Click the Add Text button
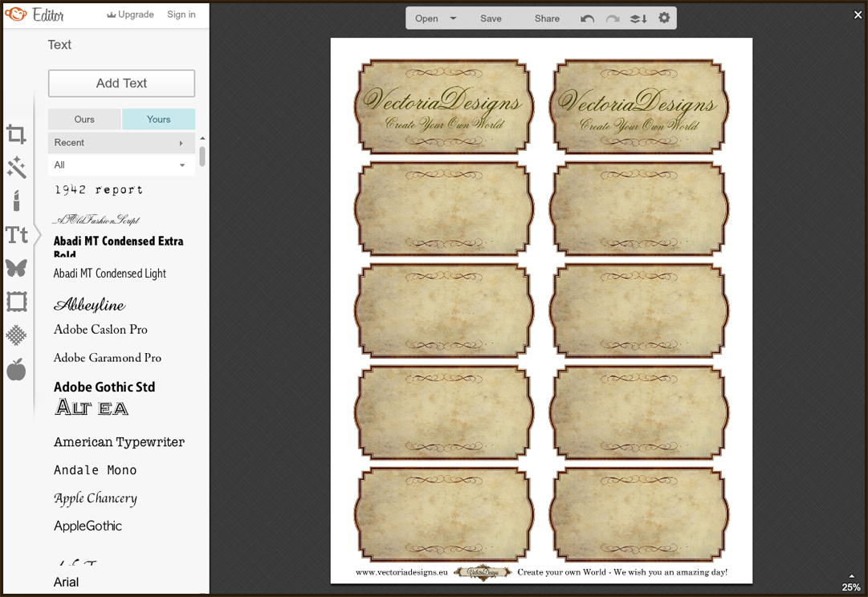Screen dimensions: 868x597 coord(121,83)
